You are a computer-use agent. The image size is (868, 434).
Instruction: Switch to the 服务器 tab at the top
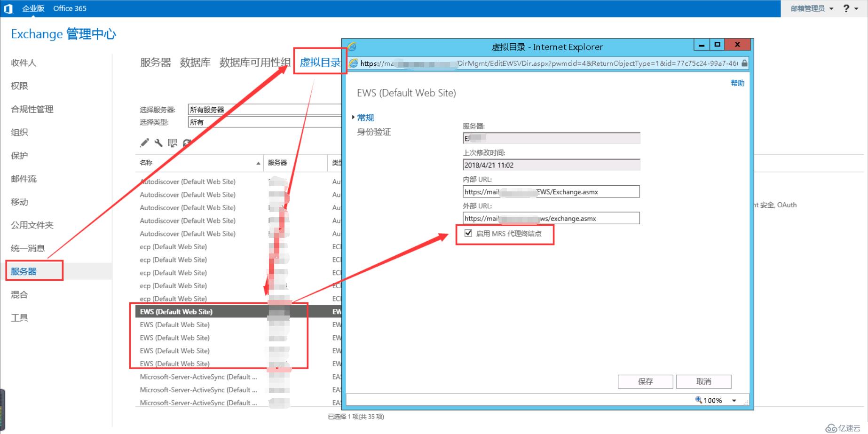click(156, 62)
